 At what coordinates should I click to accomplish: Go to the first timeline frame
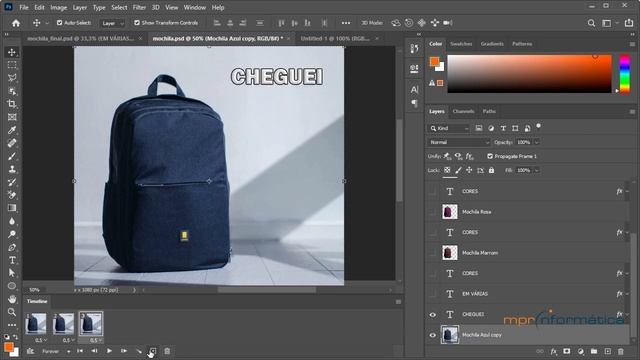click(x=80, y=351)
